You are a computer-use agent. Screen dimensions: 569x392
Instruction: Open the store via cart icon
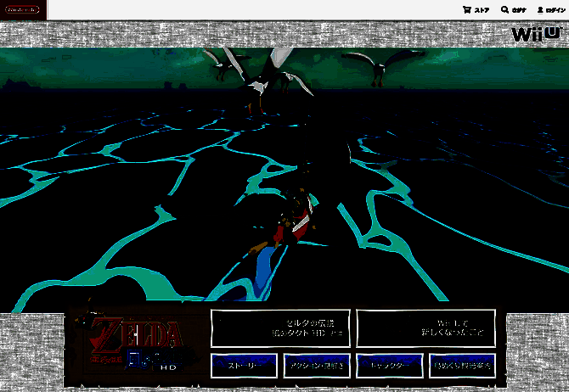click(x=466, y=10)
